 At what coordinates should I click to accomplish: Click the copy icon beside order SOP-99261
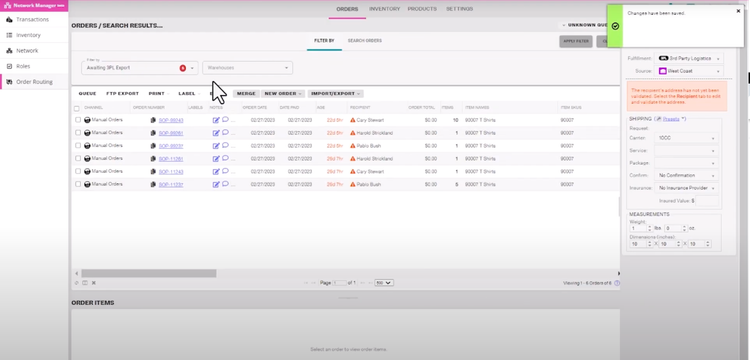tap(153, 133)
